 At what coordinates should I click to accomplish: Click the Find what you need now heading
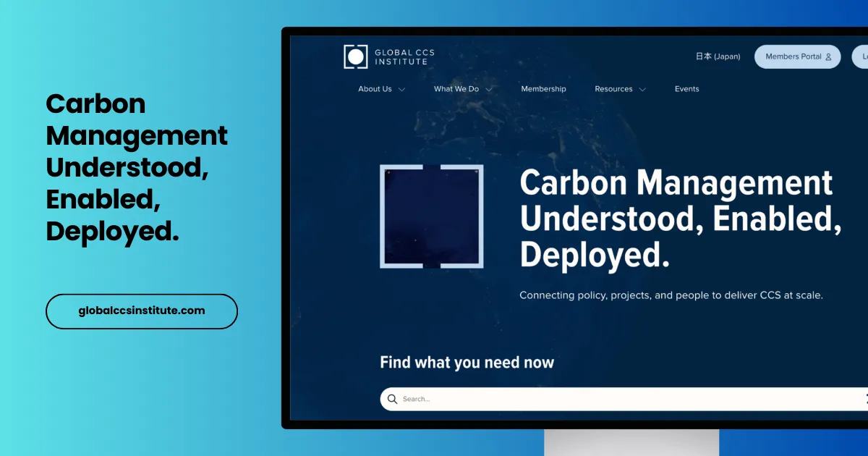coord(466,362)
